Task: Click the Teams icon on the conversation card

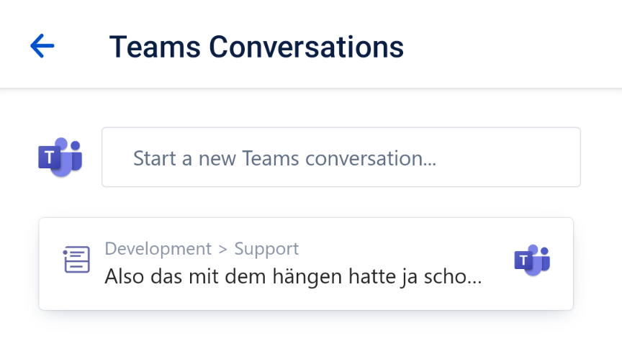Action: tap(532, 260)
